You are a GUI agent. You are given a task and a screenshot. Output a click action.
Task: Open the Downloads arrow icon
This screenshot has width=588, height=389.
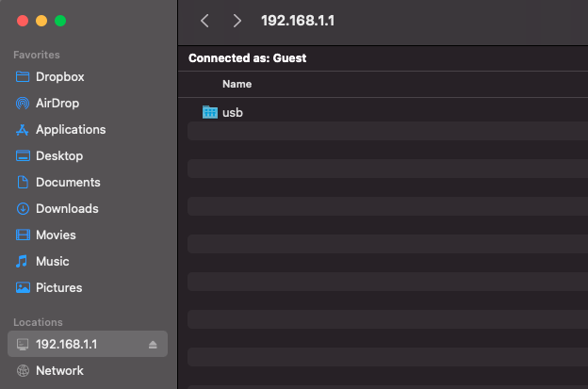(x=23, y=209)
